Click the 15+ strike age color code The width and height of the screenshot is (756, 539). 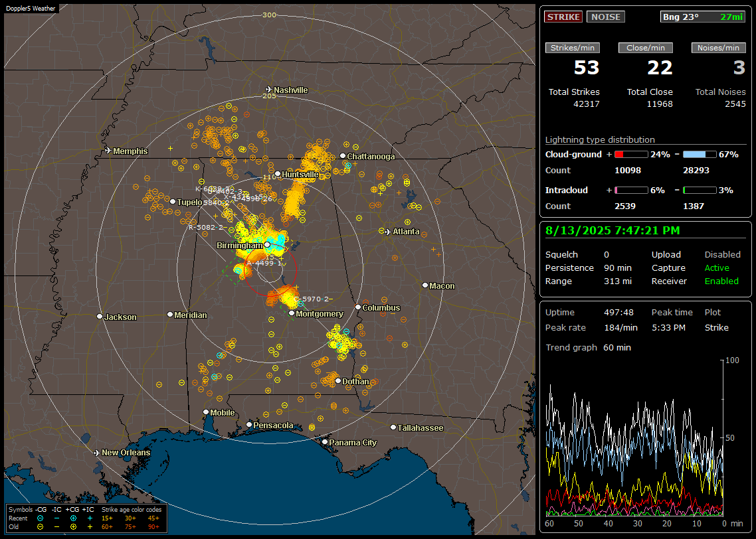click(107, 518)
